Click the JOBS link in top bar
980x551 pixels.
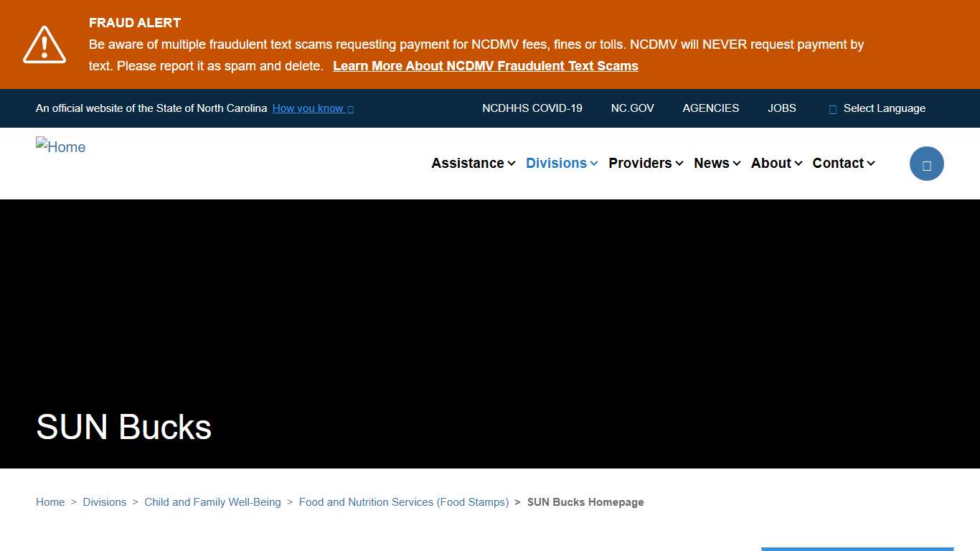pyautogui.click(x=781, y=108)
